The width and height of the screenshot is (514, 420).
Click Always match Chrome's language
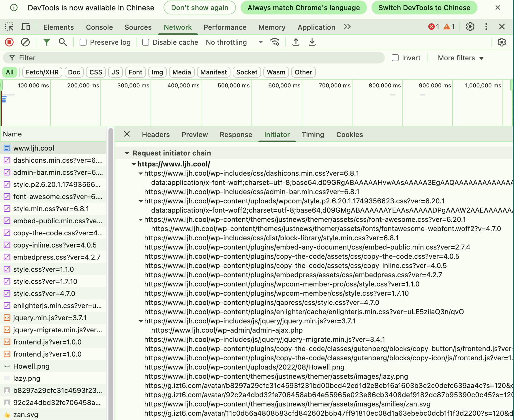point(304,8)
